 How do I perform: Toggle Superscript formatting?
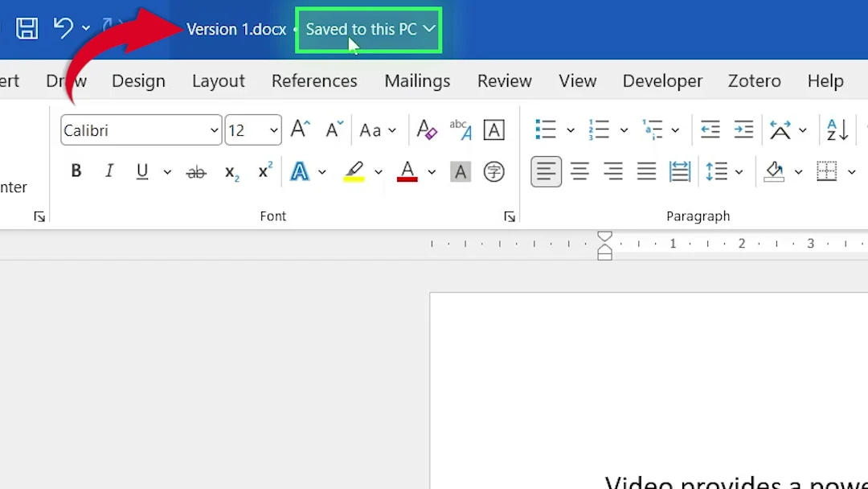point(265,170)
